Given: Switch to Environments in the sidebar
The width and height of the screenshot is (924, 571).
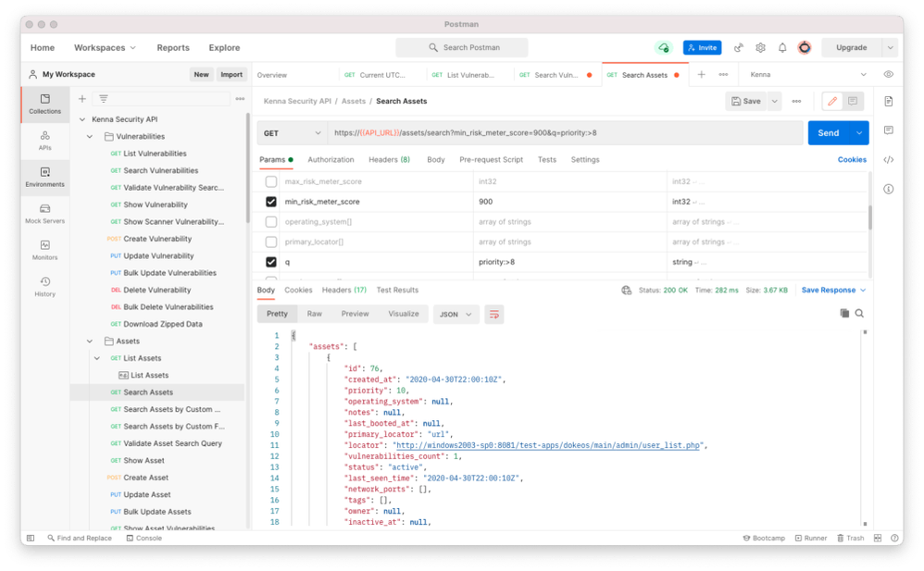Looking at the screenshot, I should (x=44, y=177).
